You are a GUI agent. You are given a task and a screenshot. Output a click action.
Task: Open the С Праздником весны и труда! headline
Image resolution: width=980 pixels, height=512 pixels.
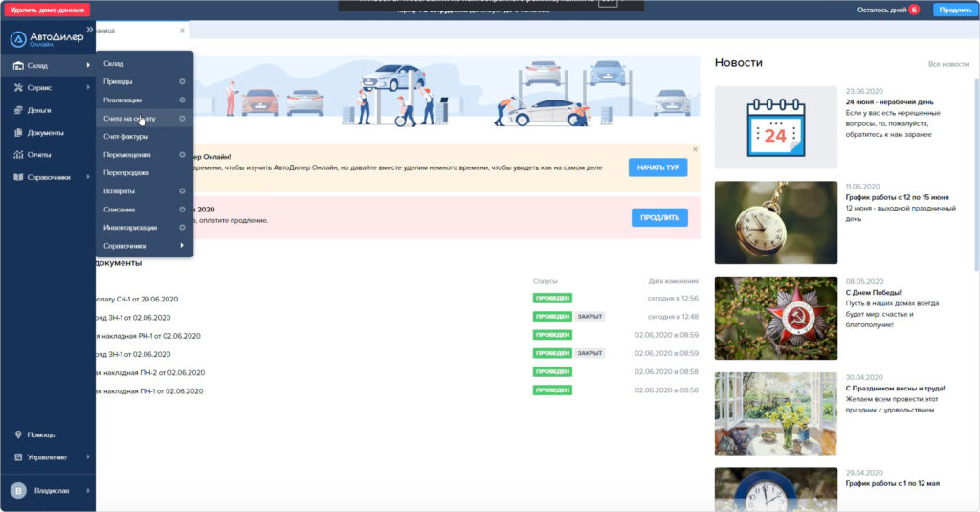pyautogui.click(x=895, y=389)
